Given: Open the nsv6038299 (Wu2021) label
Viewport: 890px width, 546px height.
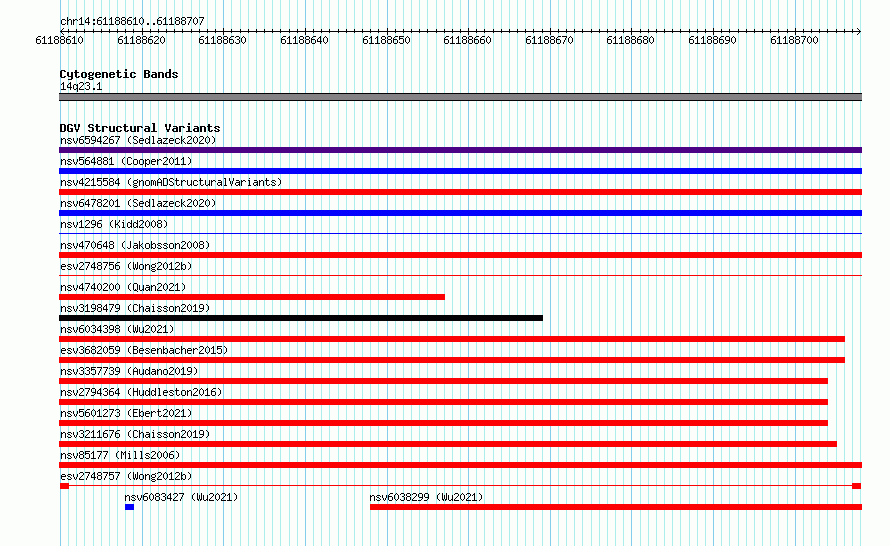Looking at the screenshot, I should click(426, 497).
